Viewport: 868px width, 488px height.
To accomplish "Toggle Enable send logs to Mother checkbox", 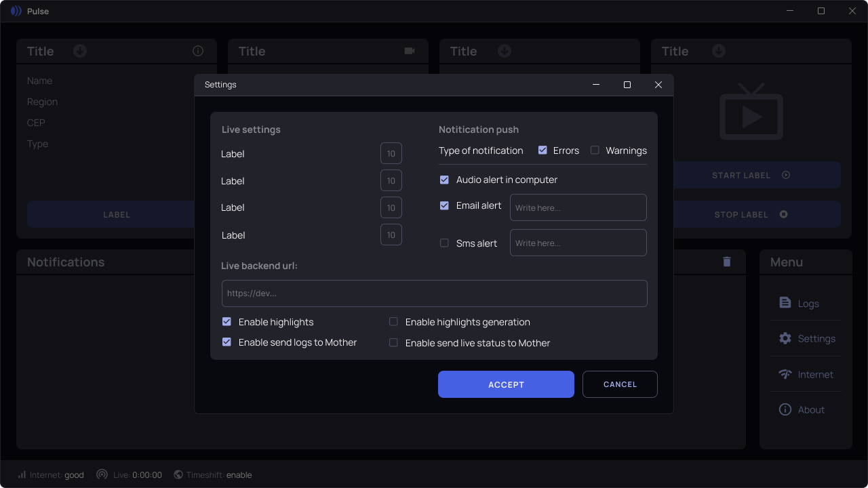I will coord(226,342).
